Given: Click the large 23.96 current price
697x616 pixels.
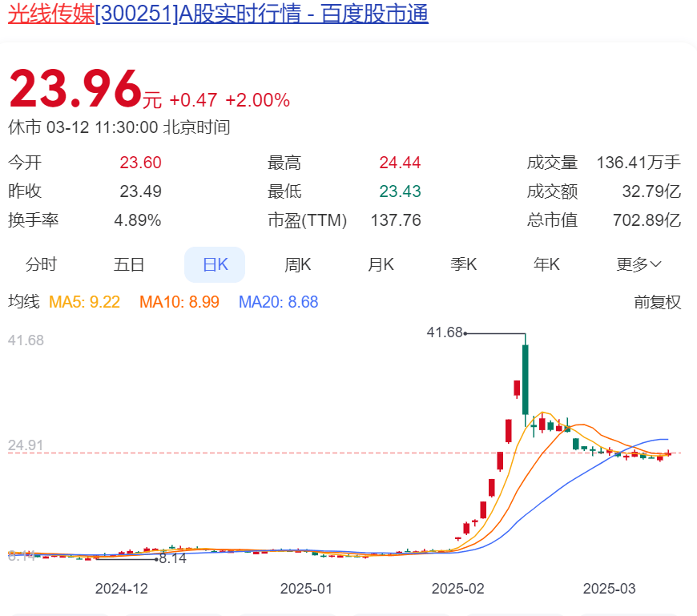Looking at the screenshot, I should coord(75,88).
